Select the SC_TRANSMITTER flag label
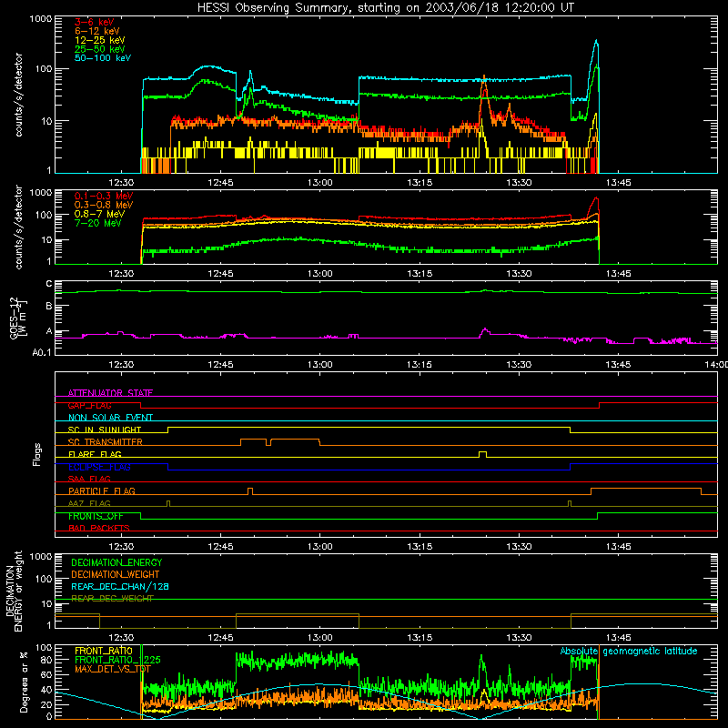This screenshot has width=728, height=728. click(105, 441)
